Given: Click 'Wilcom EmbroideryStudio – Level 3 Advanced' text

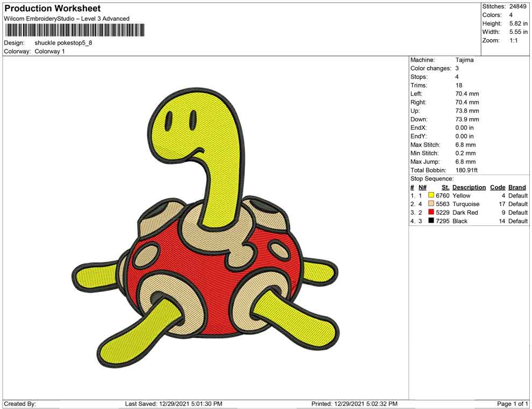Looking at the screenshot, I should (x=67, y=19).
